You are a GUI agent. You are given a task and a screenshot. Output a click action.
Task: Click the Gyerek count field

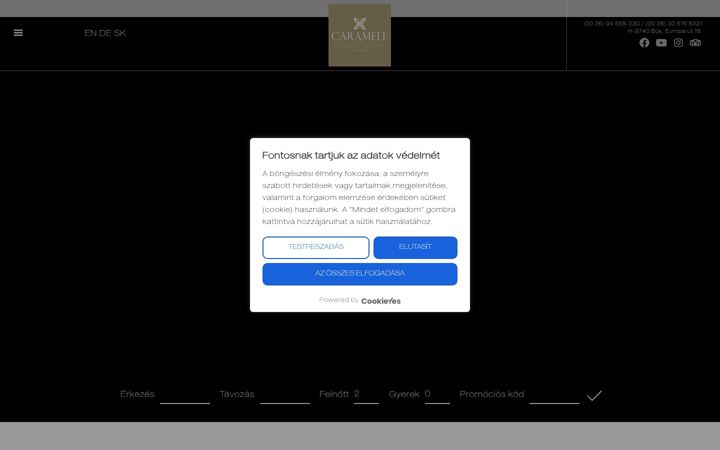pos(437,395)
